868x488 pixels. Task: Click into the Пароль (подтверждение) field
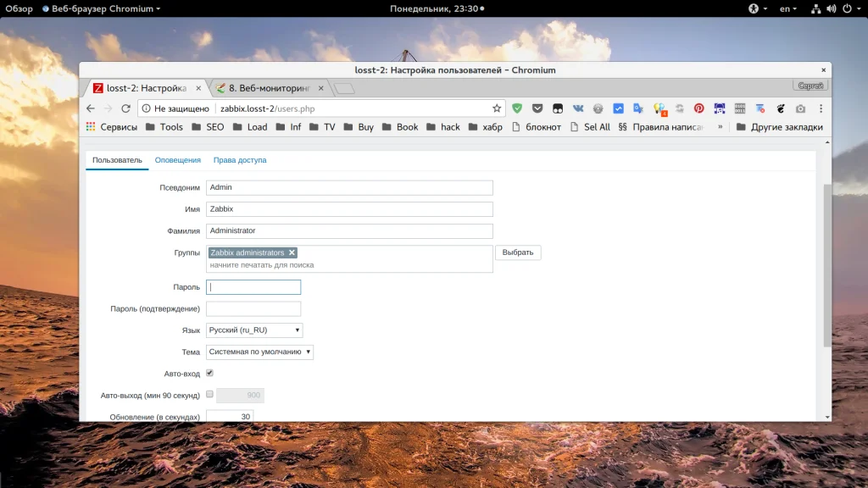point(253,308)
